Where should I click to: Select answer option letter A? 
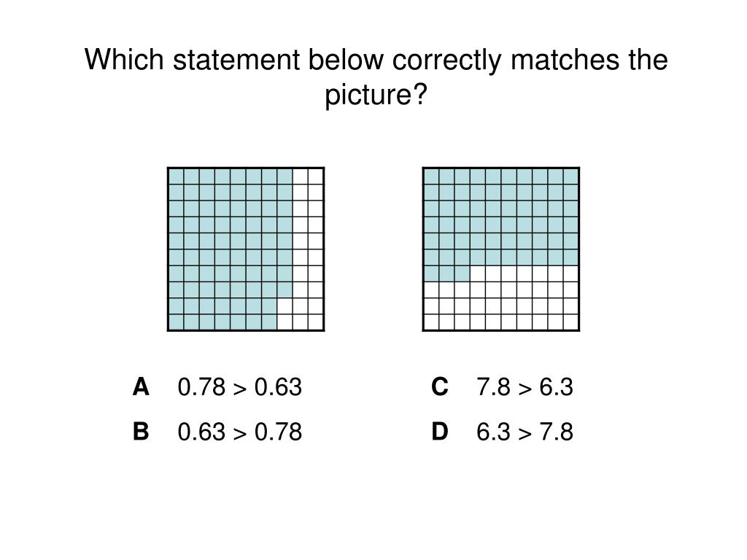[141, 386]
